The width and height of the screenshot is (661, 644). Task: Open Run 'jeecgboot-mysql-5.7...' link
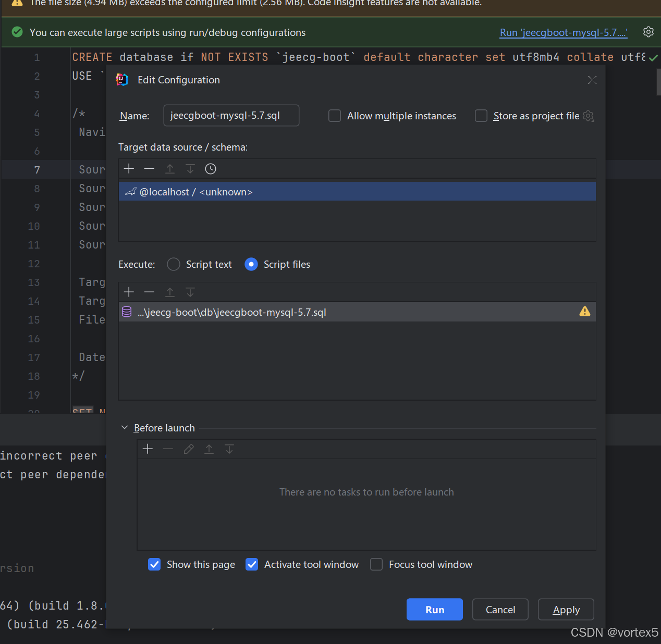pos(564,32)
